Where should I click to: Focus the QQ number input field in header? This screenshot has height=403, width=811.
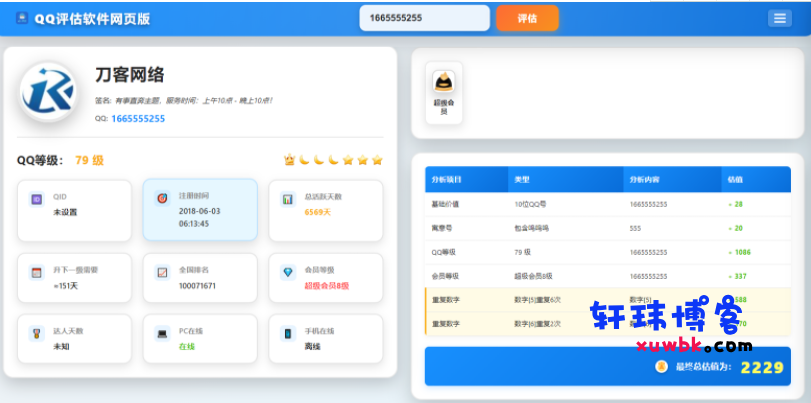424,18
